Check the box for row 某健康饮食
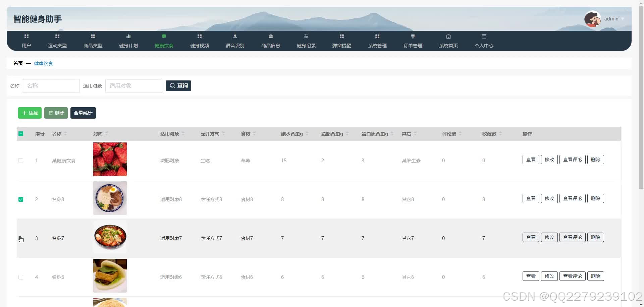 (21, 161)
